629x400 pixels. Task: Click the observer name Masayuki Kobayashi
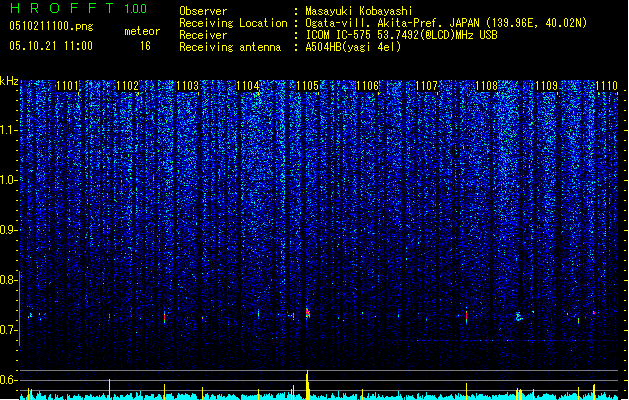(359, 11)
